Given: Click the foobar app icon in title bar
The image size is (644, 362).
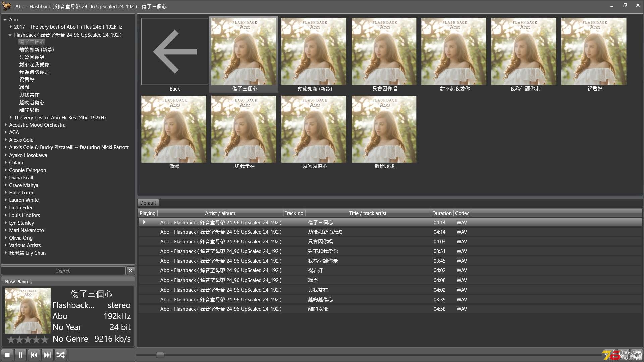Looking at the screenshot, I should point(7,6).
